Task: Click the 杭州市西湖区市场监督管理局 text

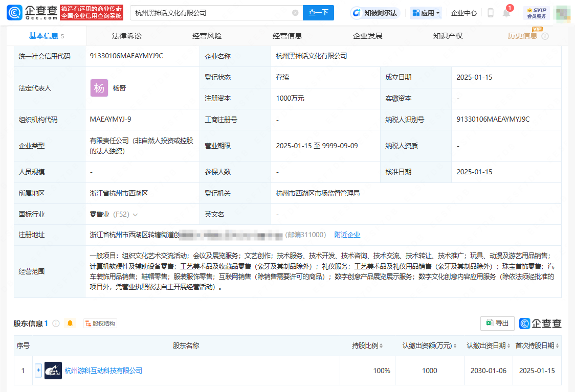Action: click(x=318, y=193)
